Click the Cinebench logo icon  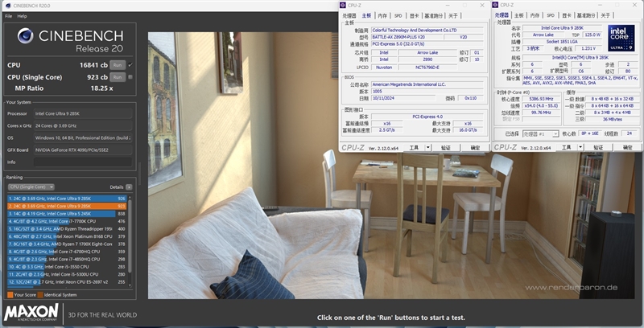pos(24,37)
